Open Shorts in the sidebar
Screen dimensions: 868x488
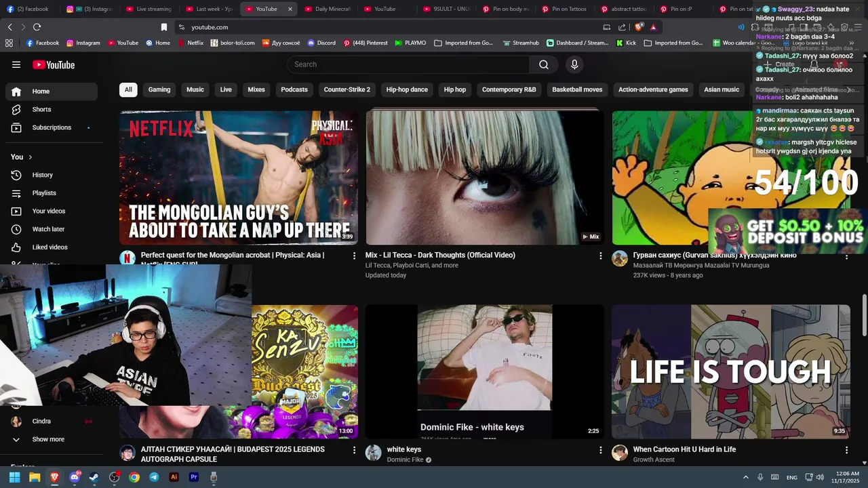52,109
